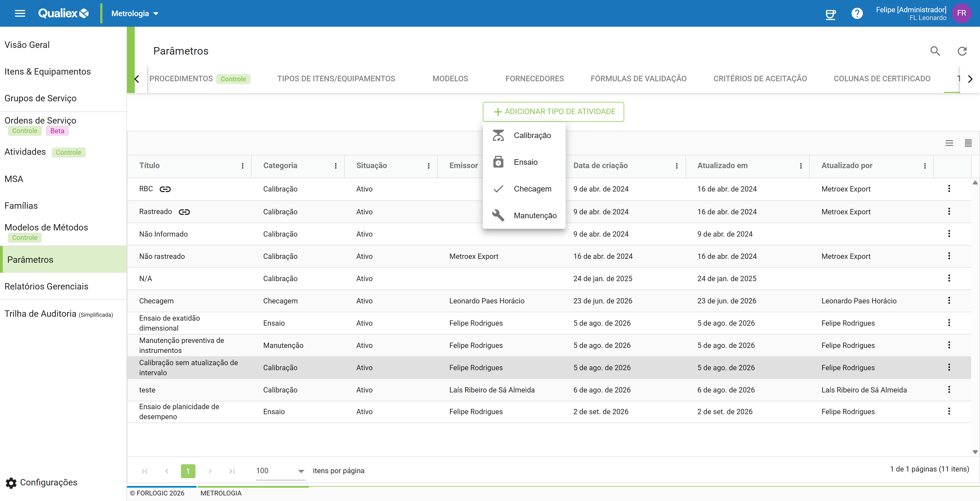
Task: Refresh the Parâmetros list
Action: (962, 51)
